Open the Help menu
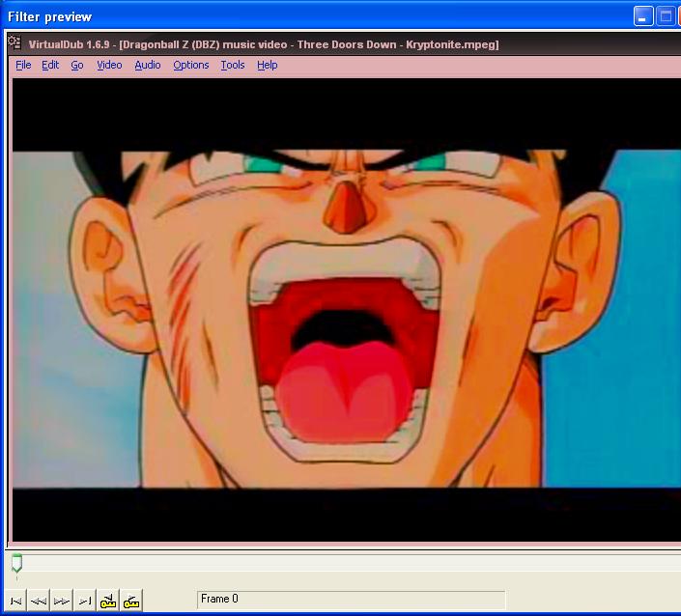Viewport: 681px width, 616px height. coord(267,65)
